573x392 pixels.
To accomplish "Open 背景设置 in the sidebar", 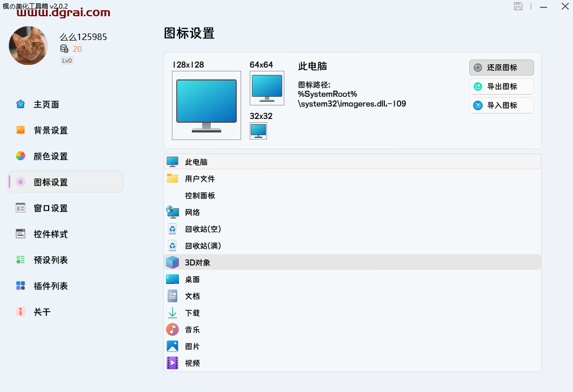I will (66, 130).
